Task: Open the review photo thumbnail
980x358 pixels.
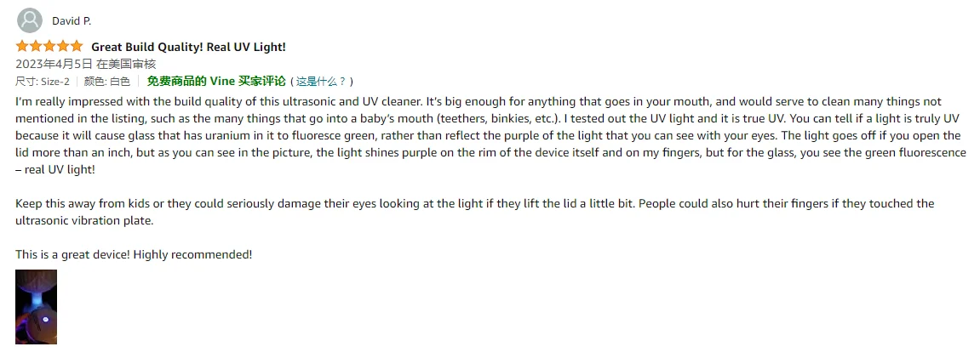Action: [36, 307]
